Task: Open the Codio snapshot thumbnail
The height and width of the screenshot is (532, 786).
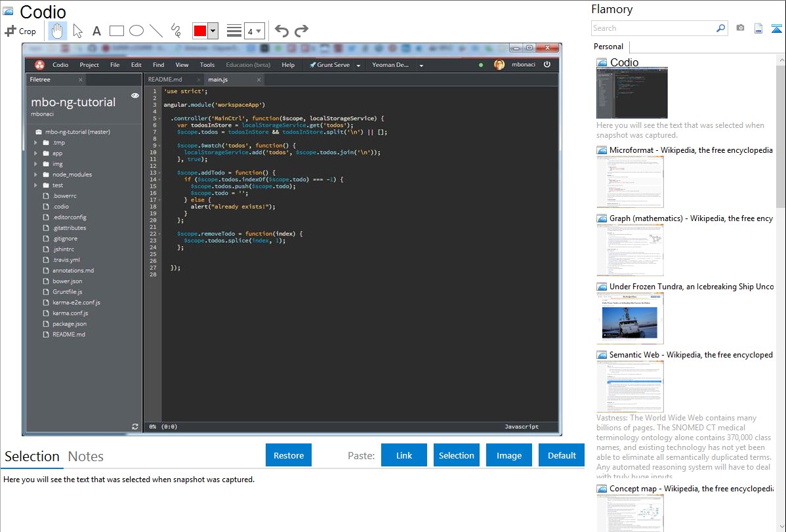Action: click(x=632, y=93)
